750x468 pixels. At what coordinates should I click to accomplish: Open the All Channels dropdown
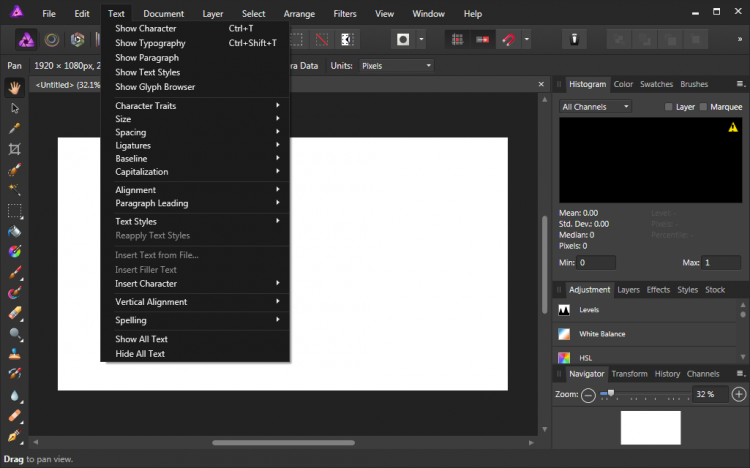click(x=596, y=106)
